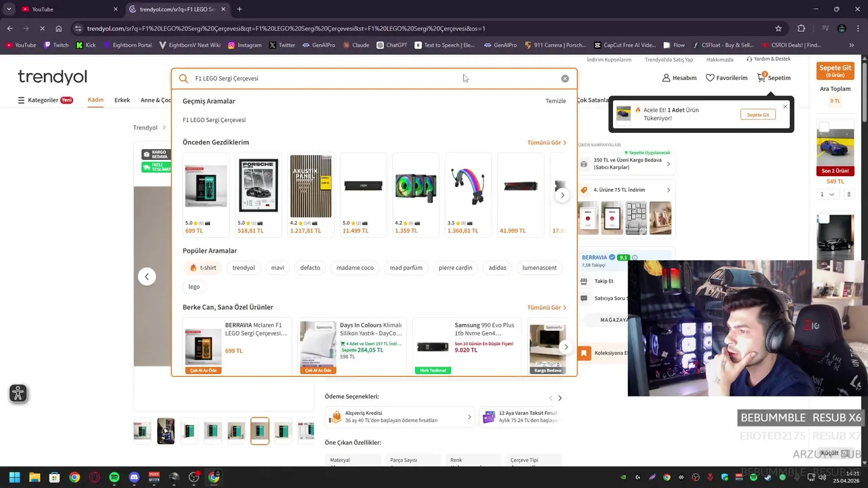Open Sepetim cart icon
This screenshot has height=488, width=868.
tap(774, 78)
